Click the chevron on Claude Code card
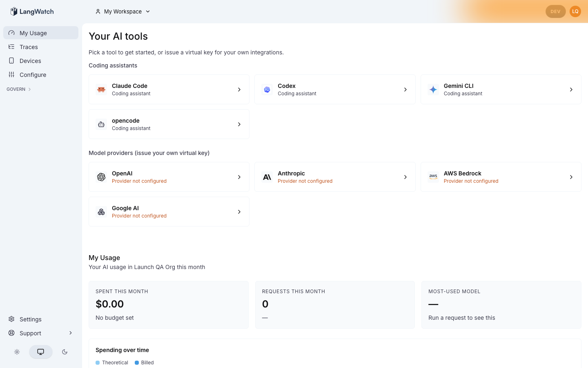588x368 pixels. tap(239, 90)
